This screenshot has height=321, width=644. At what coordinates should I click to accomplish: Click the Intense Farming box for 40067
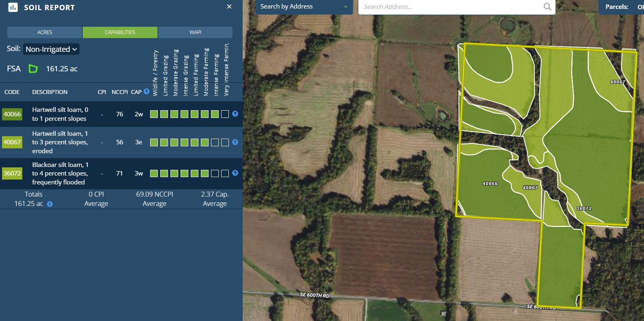[x=215, y=142]
